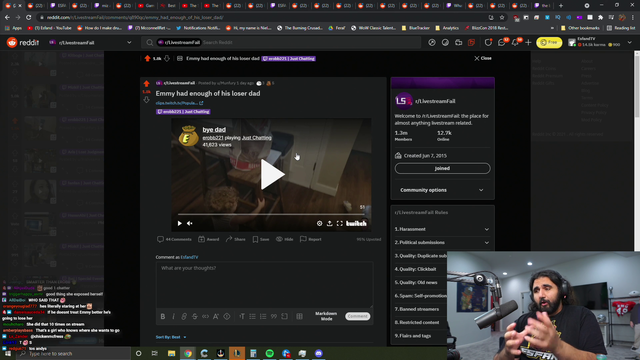The image size is (640, 360).
Task: Open the Popular feed icon in header
Action: click(432, 42)
